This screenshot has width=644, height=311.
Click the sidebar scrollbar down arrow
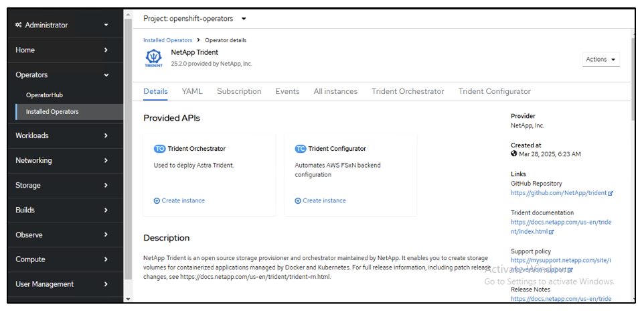pos(128,299)
